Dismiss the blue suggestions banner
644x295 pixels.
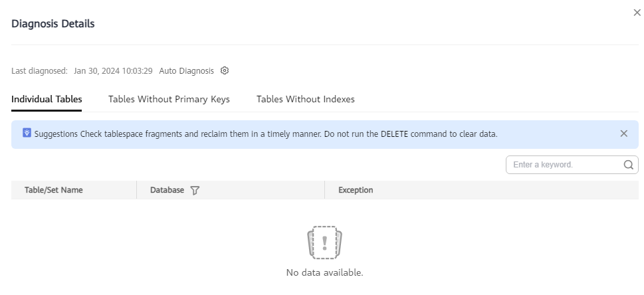(623, 134)
